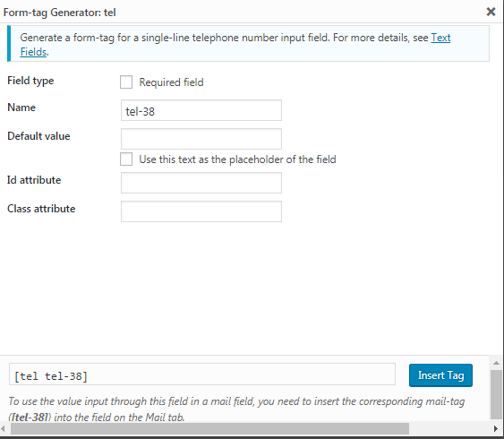Enable use text as placeholder option

click(126, 159)
